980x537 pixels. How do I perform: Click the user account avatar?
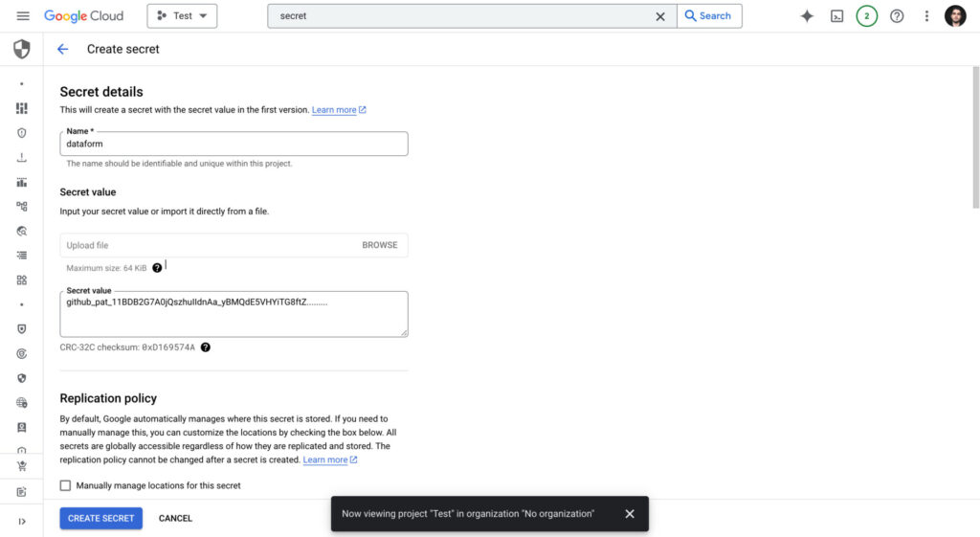tap(955, 16)
